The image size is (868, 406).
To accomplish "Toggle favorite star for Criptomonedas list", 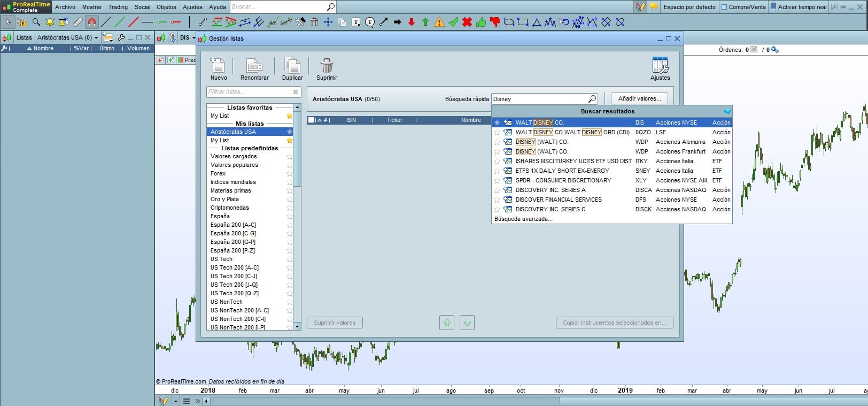I will pyautogui.click(x=290, y=208).
